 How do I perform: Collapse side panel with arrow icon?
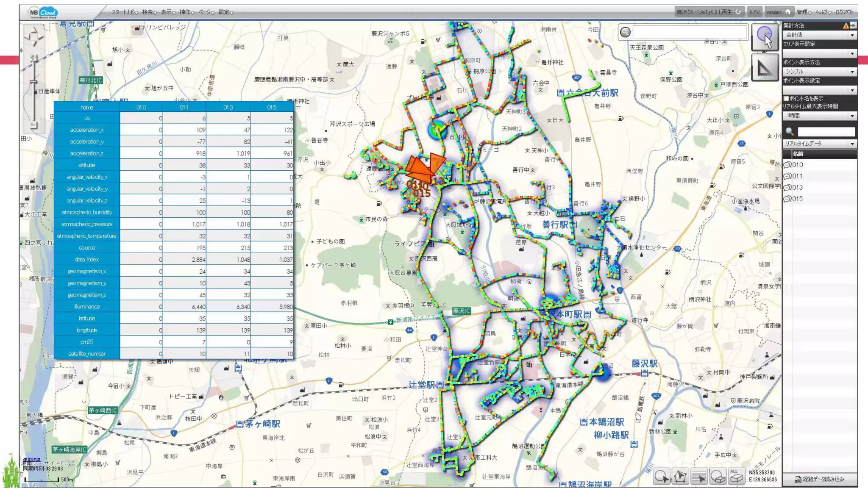pyautogui.click(x=853, y=26)
